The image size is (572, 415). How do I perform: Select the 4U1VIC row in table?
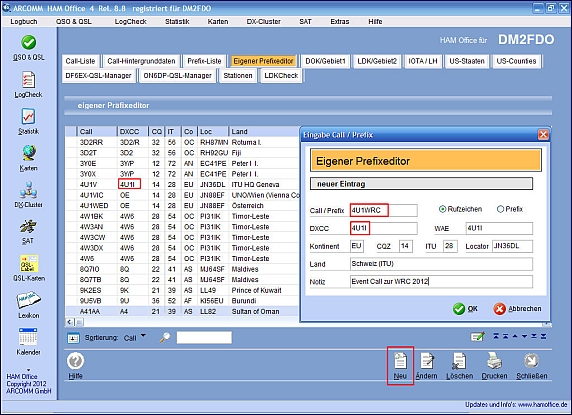(182, 195)
